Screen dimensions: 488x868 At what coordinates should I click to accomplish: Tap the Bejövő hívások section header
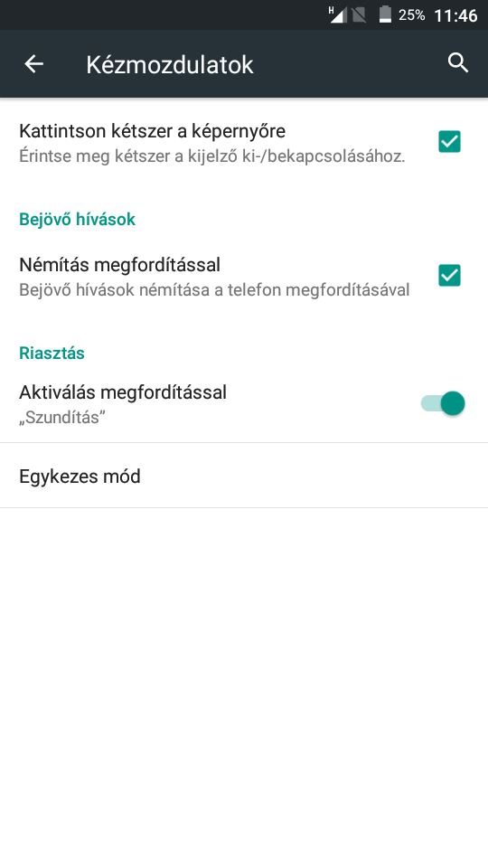coord(78,219)
